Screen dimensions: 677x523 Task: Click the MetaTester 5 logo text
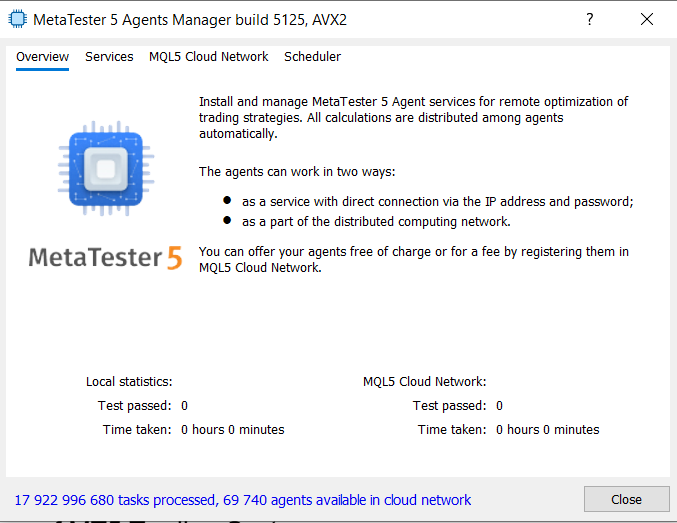tap(105, 257)
